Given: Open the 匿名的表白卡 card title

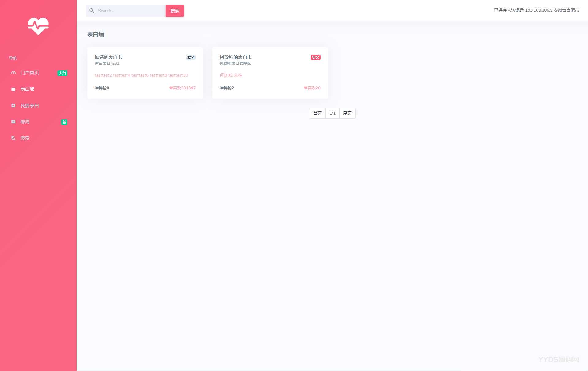Looking at the screenshot, I should pos(108,57).
